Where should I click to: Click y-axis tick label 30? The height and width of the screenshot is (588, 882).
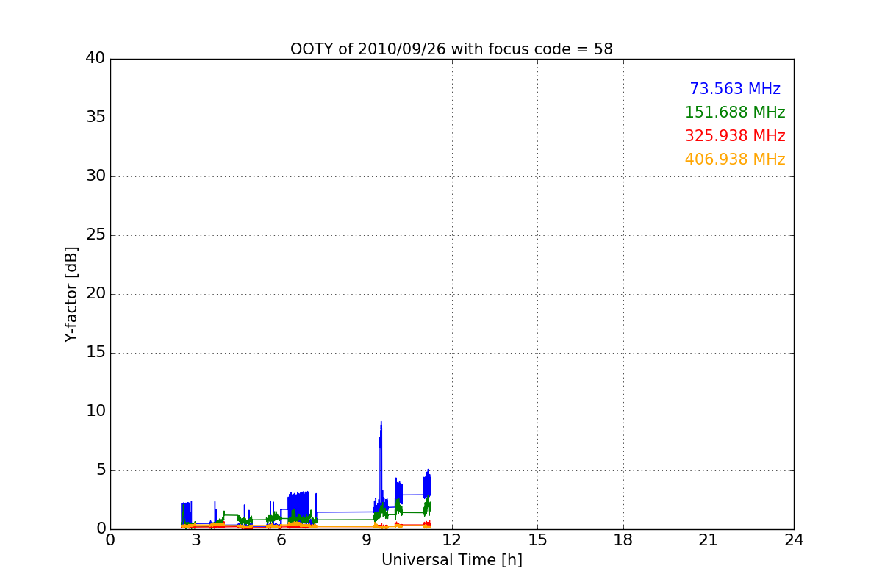96,176
